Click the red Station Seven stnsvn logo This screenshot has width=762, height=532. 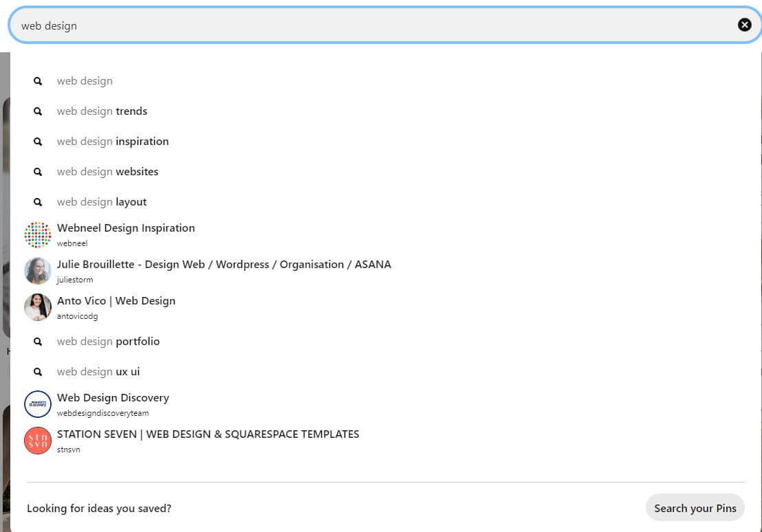(37, 441)
